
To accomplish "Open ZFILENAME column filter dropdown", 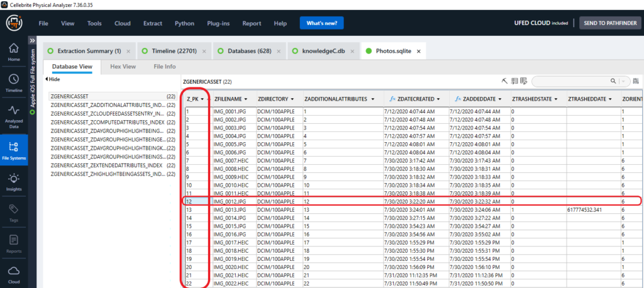I will 246,99.
